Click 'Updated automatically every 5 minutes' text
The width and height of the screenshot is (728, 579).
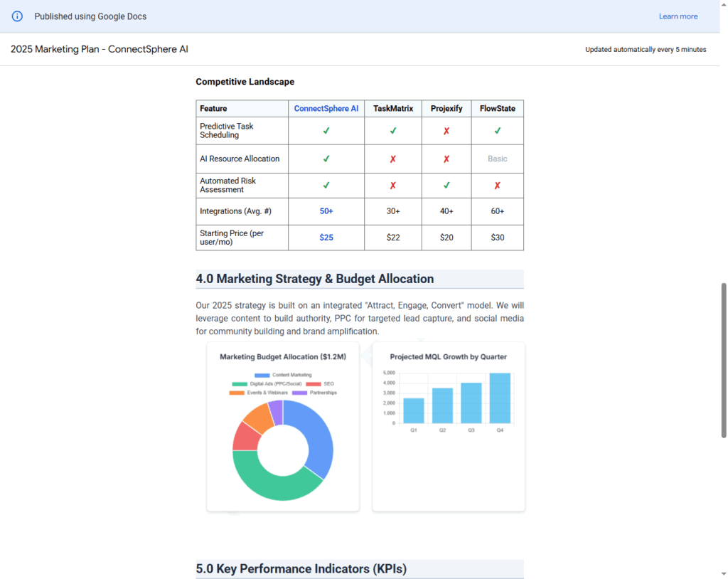[646, 49]
